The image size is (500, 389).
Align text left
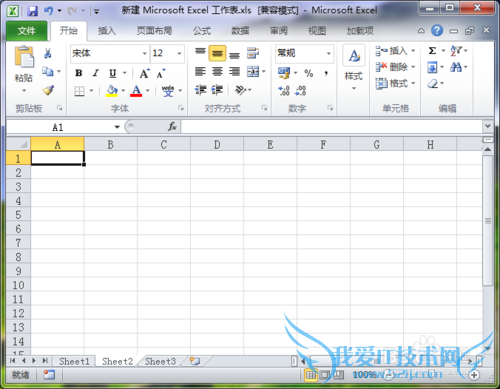coord(200,71)
